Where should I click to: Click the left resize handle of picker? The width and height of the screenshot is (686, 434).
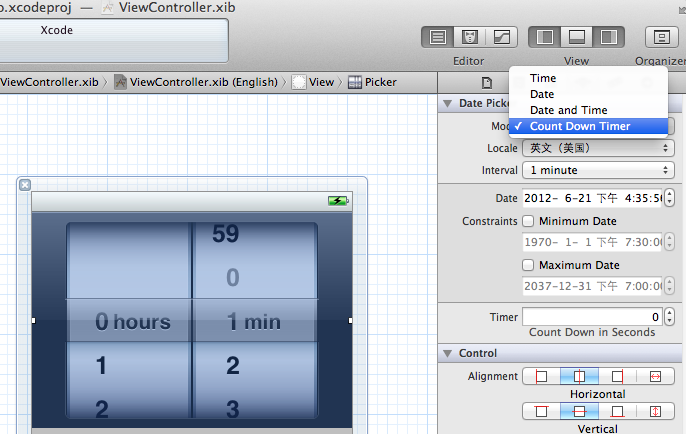pos(33,321)
